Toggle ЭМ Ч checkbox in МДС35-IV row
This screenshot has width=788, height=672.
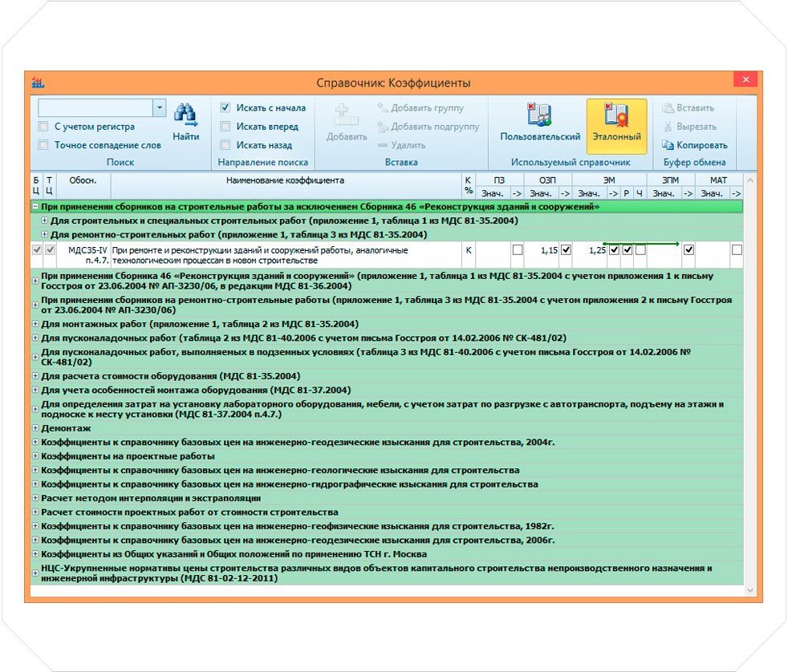tap(640, 249)
